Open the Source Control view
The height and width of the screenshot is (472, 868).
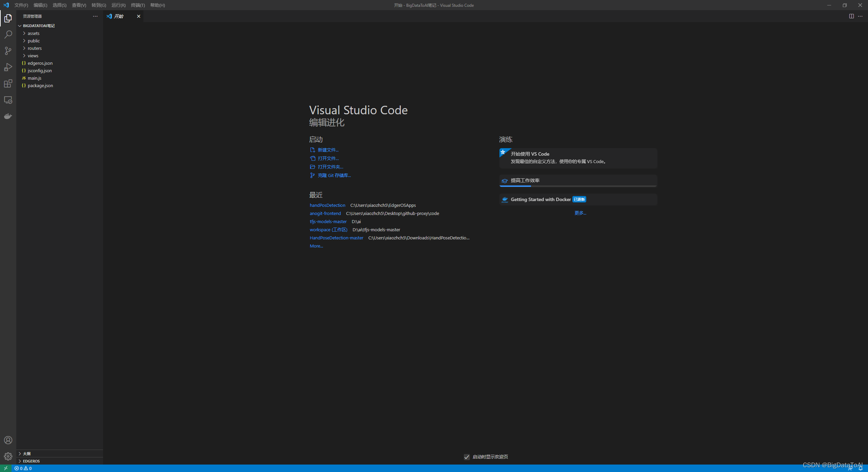pyautogui.click(x=8, y=51)
